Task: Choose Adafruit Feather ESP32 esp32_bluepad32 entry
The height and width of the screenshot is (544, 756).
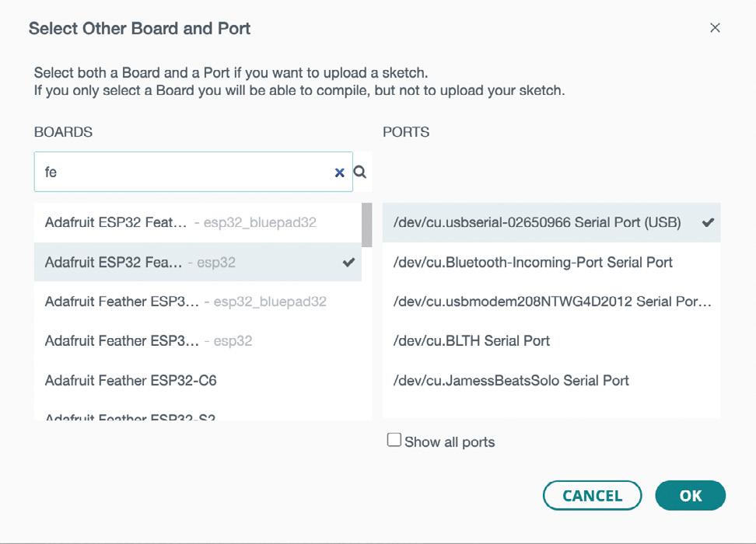Action: point(185,302)
